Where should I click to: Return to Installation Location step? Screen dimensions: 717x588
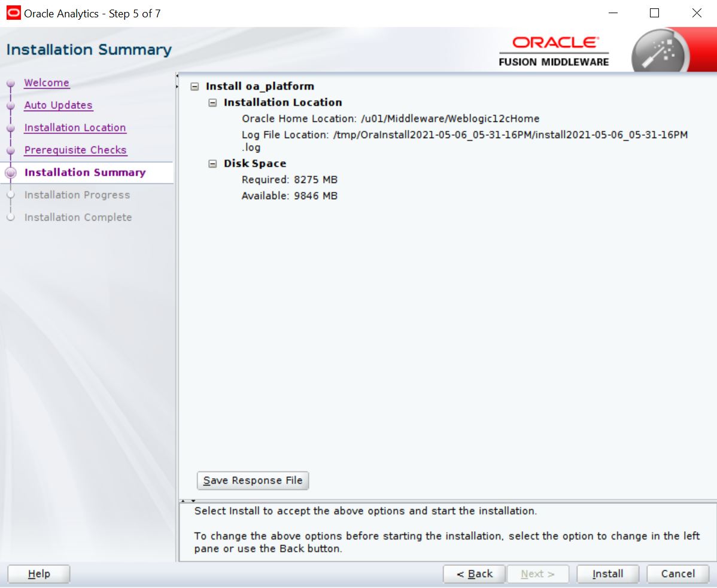(75, 127)
